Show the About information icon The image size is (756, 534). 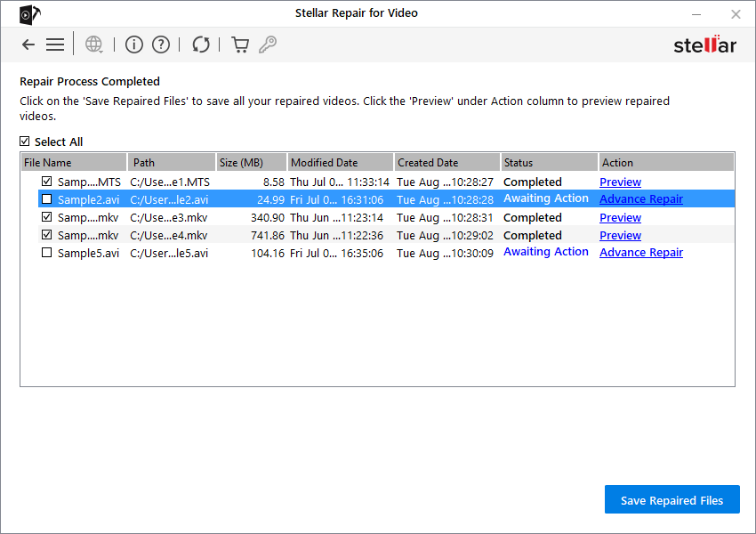pos(134,44)
